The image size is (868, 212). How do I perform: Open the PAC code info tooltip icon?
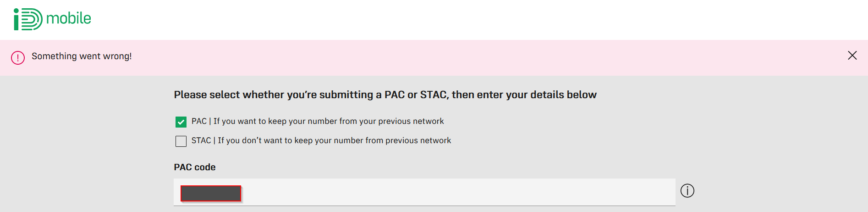tap(687, 190)
